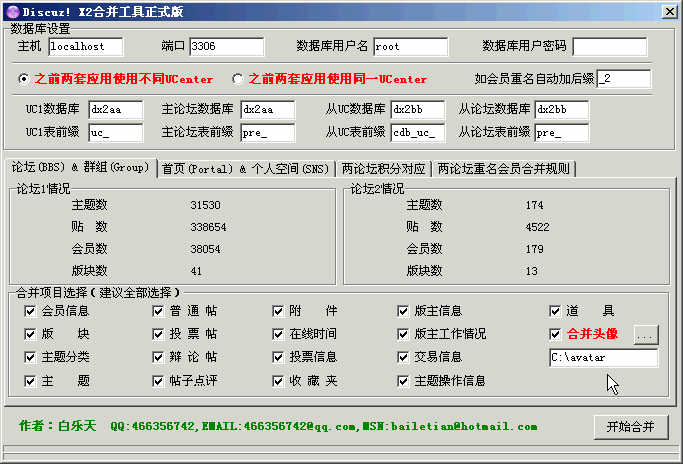Uncheck the 投票信息 checkbox
The width and height of the screenshot is (683, 464).
[277, 357]
